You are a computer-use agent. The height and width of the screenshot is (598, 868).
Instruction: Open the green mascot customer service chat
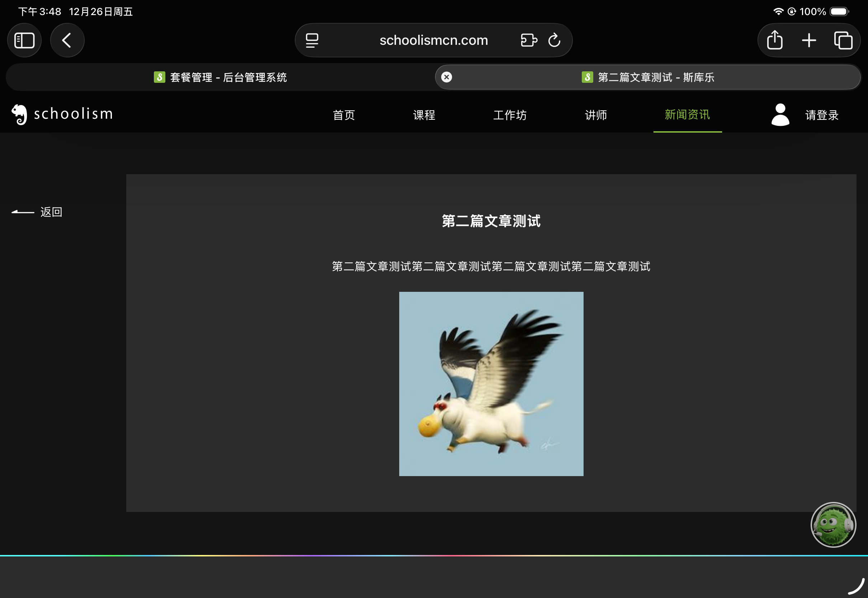[x=833, y=525]
